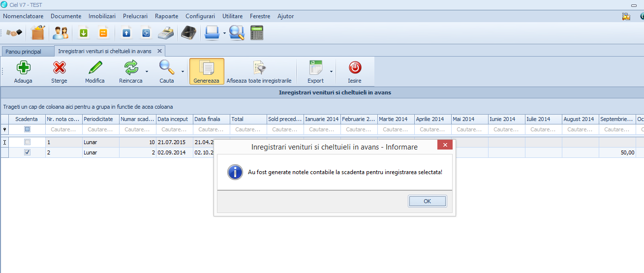Click the handshake icon in top toolbar
The image size is (644, 273).
point(15,33)
